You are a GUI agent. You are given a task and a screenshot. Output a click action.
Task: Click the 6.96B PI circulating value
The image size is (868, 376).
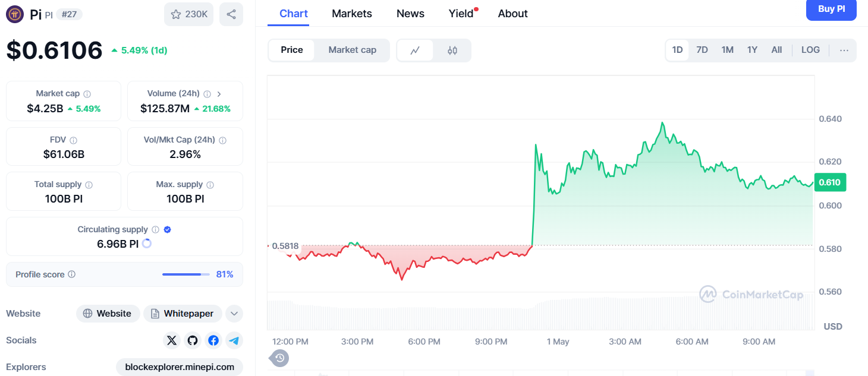point(118,244)
